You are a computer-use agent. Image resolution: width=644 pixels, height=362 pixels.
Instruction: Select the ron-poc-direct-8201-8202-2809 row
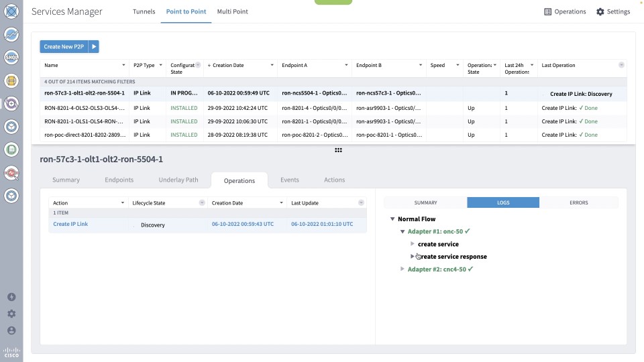pos(333,135)
